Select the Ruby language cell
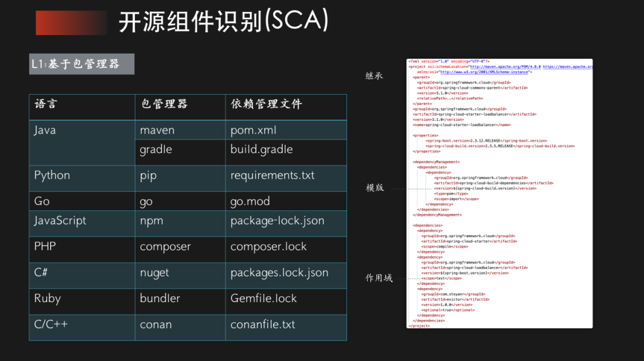 click(x=82, y=301)
